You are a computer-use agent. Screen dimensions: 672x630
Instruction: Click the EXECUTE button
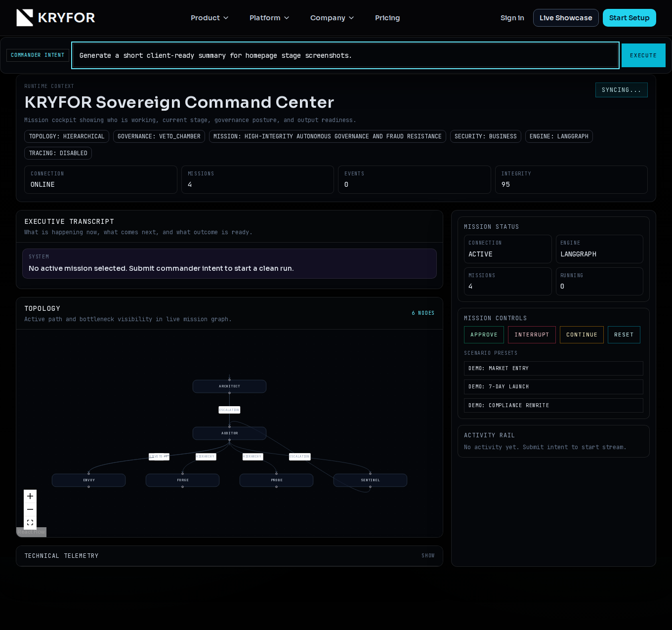(643, 55)
